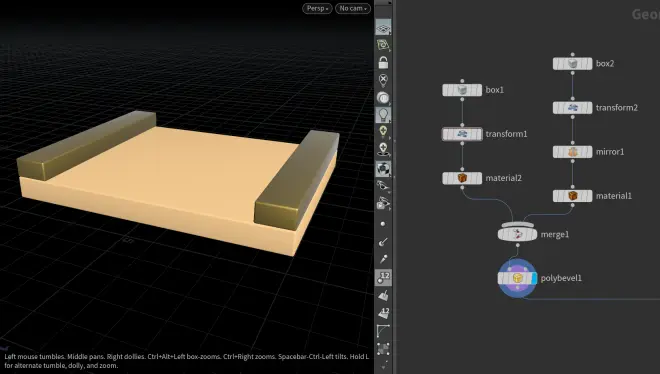Select the mirror1 node
660x374 pixels.
(x=572, y=152)
